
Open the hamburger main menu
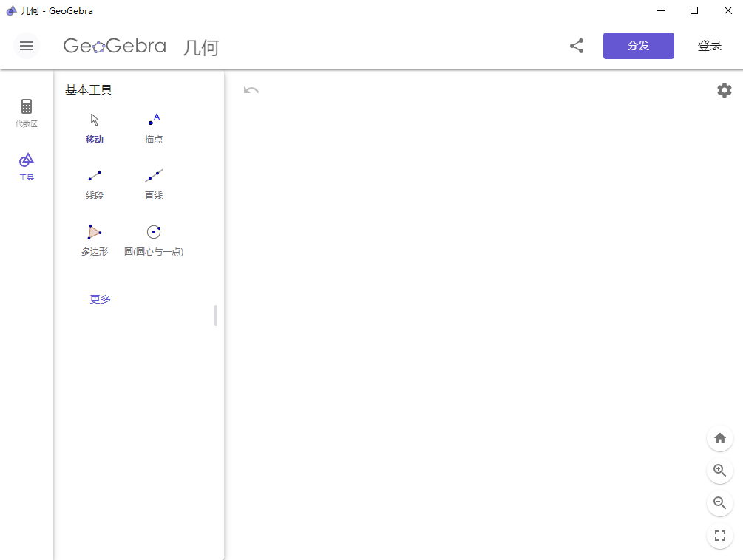tap(27, 46)
